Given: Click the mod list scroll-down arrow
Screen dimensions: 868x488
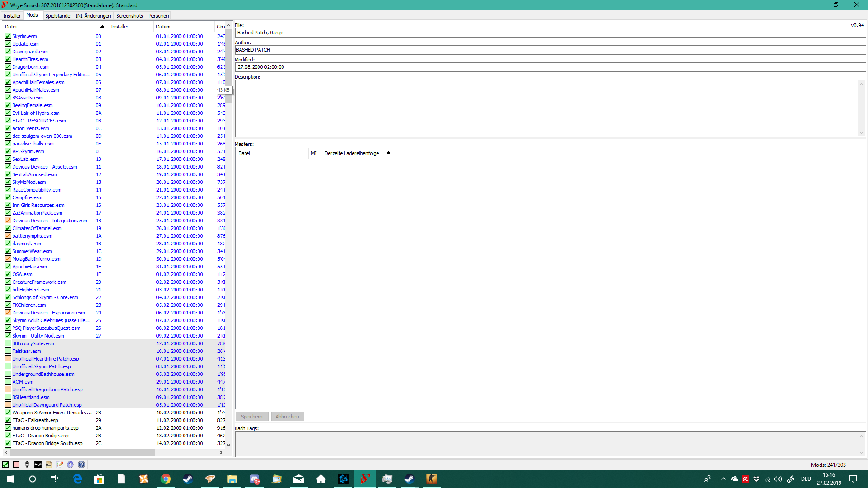Looking at the screenshot, I should click(x=229, y=445).
